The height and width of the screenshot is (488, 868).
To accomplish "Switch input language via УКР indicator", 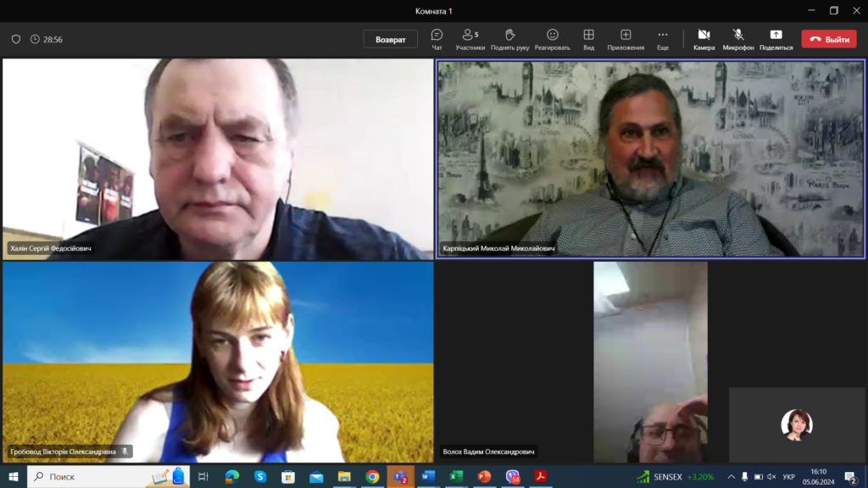I will click(788, 477).
